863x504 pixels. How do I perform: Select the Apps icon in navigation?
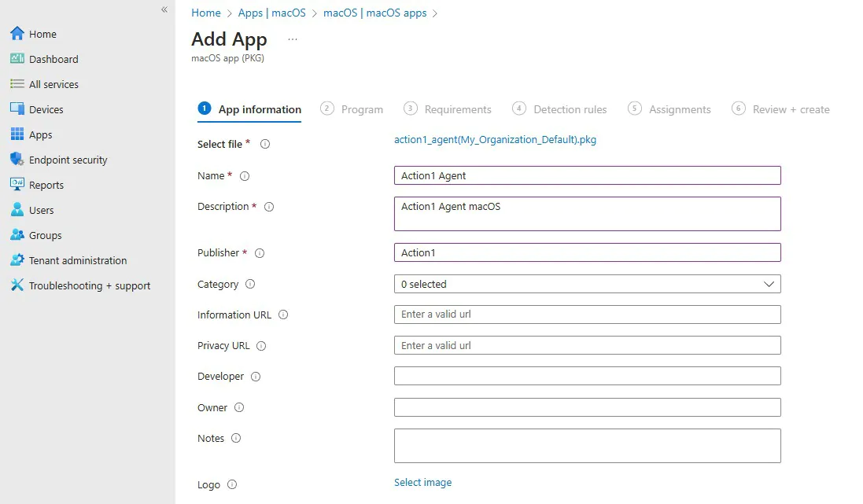coord(17,134)
